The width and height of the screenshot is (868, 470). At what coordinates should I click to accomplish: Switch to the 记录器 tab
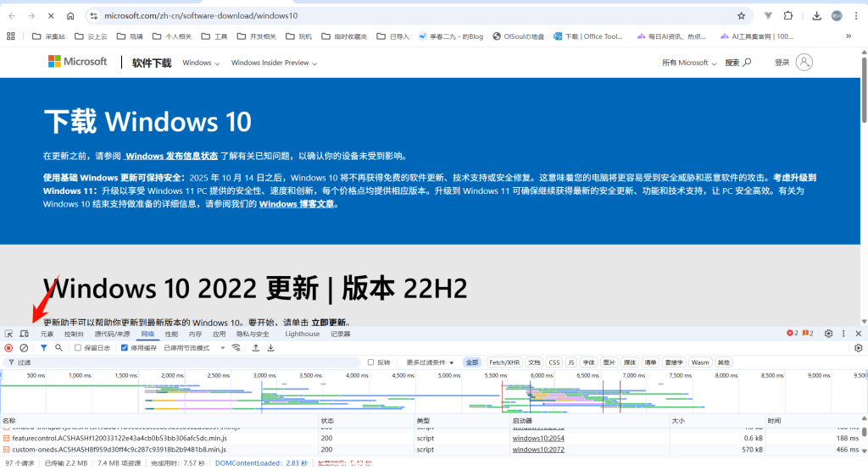pos(341,334)
